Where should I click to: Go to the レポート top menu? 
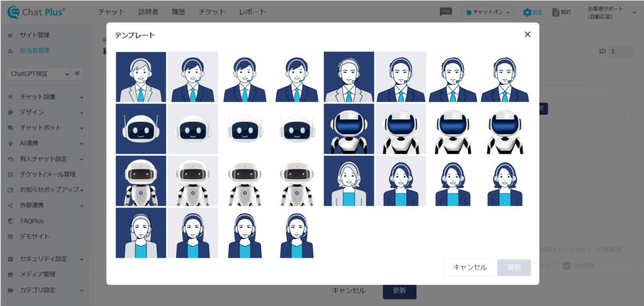coord(252,12)
